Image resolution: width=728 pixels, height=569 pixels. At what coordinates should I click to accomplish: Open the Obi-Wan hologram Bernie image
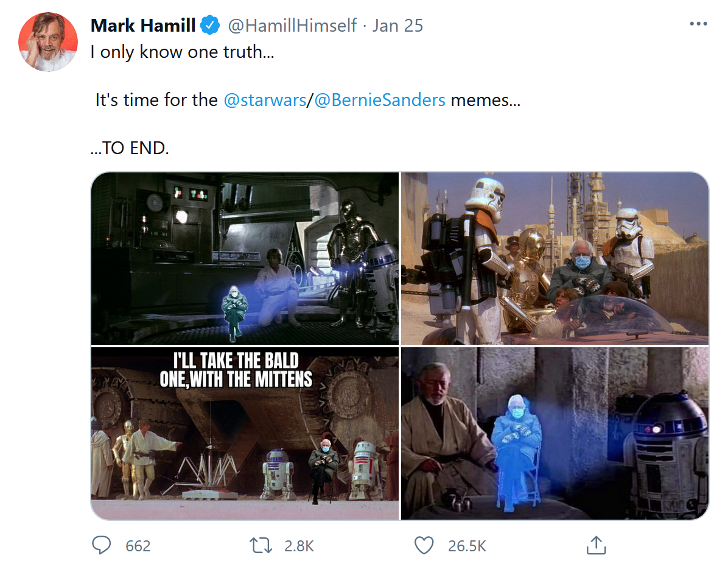[555, 433]
